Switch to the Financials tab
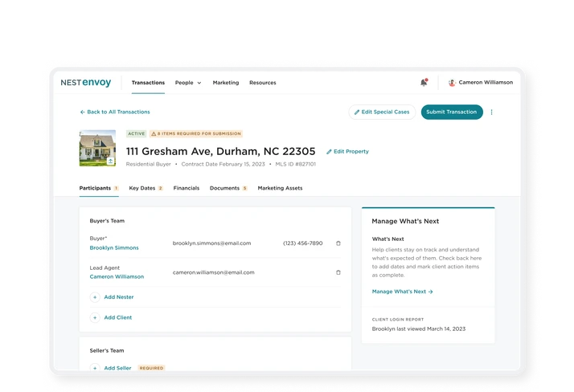Screen dimensions: 574x392 [x=187, y=188]
